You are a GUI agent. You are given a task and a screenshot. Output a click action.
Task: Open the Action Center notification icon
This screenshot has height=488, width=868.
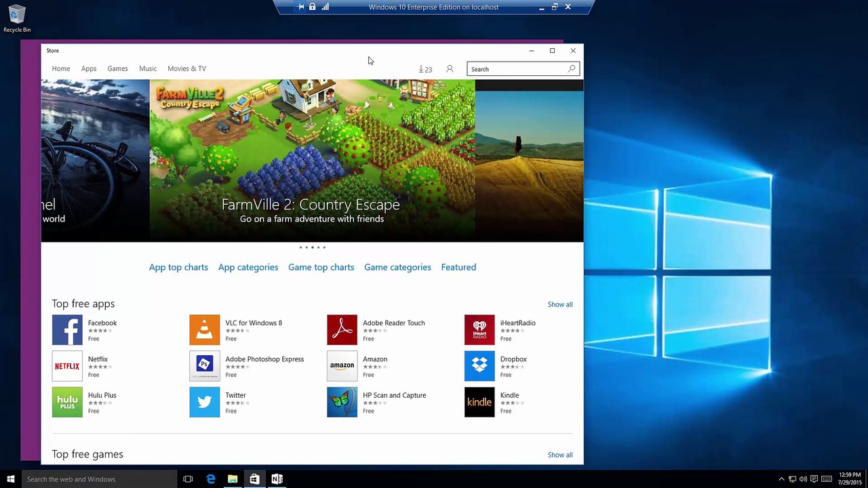point(814,479)
